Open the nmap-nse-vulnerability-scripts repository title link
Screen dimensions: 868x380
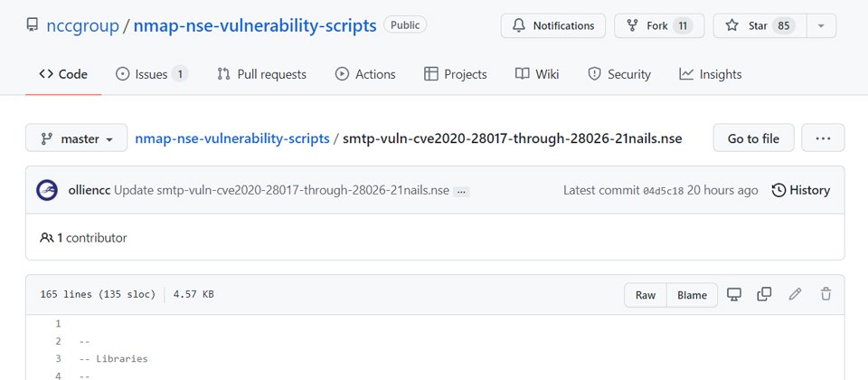coord(255,25)
